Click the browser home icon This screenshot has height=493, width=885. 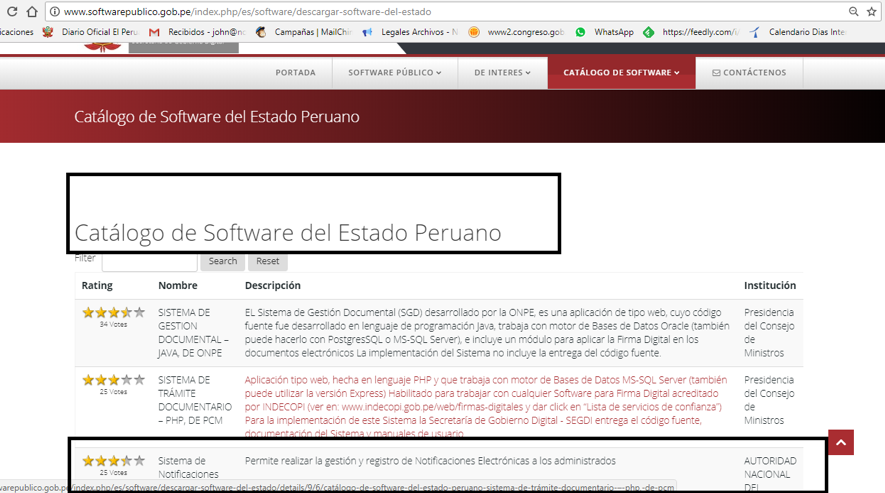coord(32,12)
